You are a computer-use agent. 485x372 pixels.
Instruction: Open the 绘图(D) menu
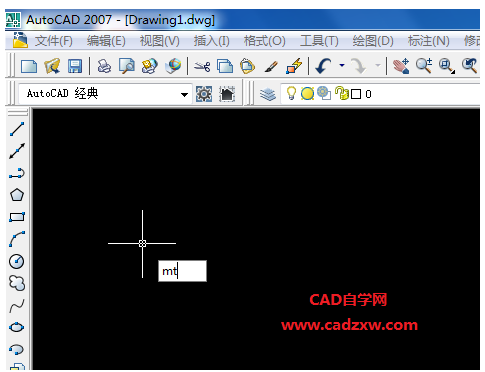point(373,41)
